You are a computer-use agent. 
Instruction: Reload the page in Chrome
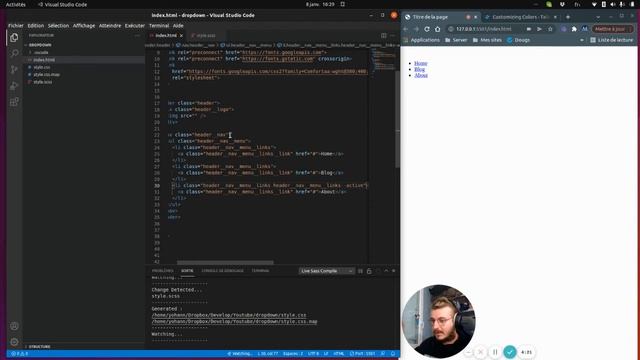[x=427, y=29]
